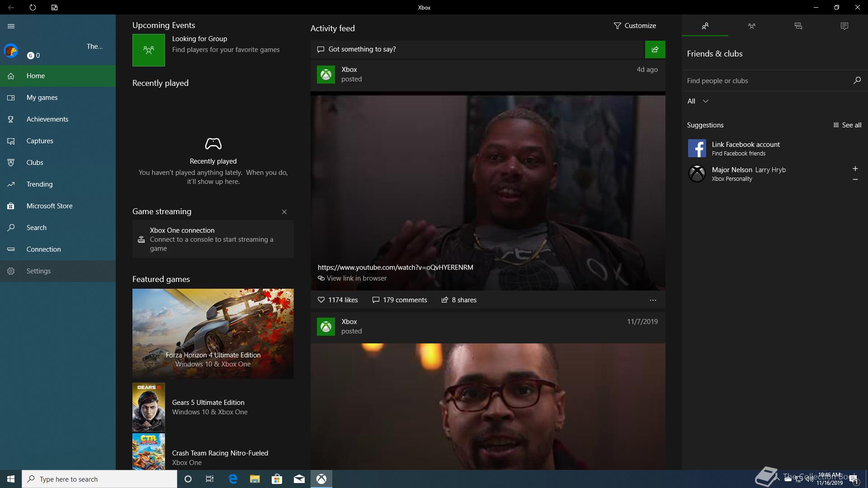Image resolution: width=868 pixels, height=488 pixels.
Task: Click the back arrow in title bar
Action: [x=11, y=7]
